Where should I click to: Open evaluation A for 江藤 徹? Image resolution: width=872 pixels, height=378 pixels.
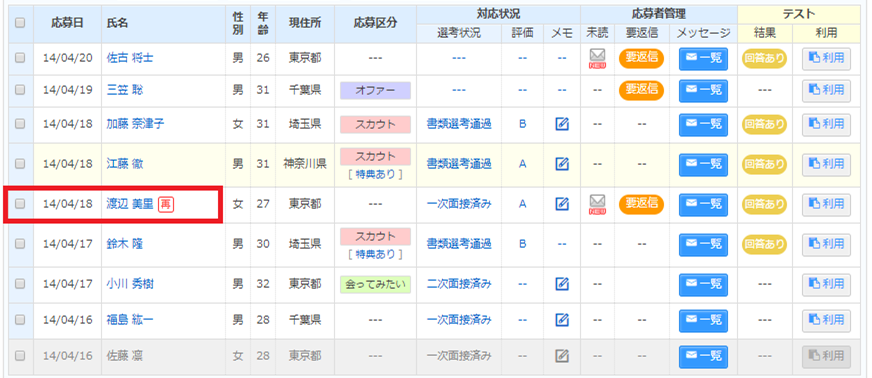pyautogui.click(x=522, y=164)
